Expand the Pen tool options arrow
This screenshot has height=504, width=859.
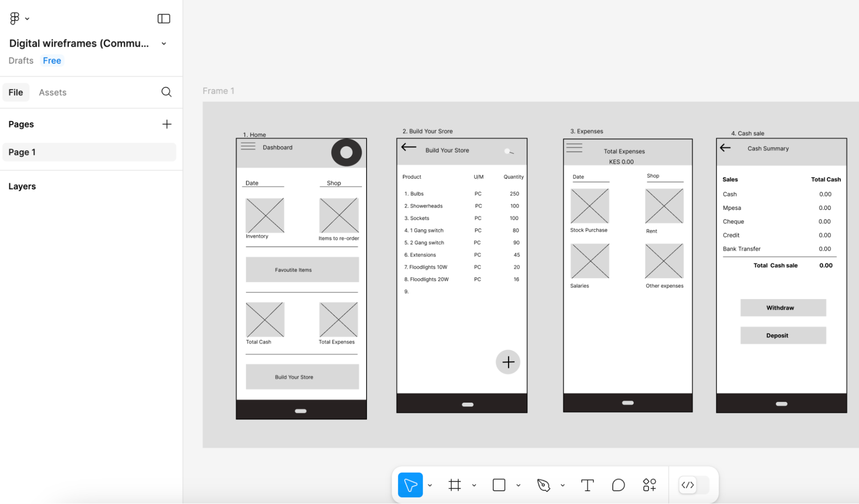click(562, 486)
